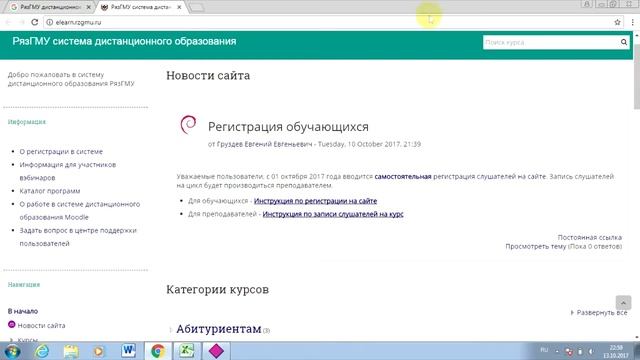Close the first РязГМУ browser tab

[x=89, y=7]
